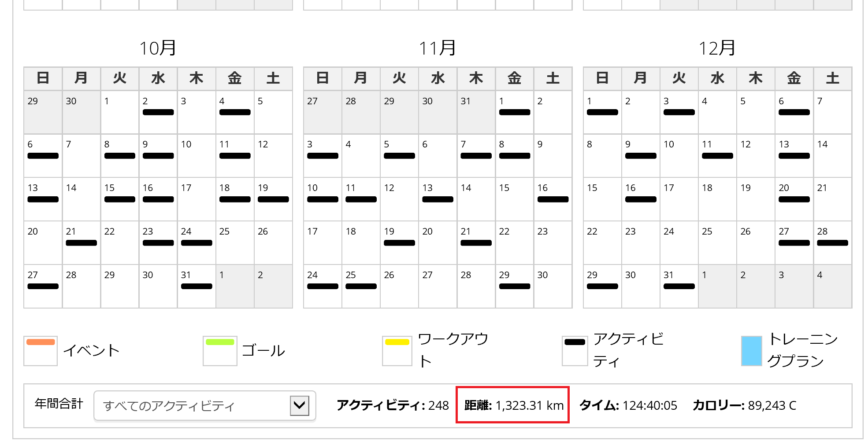Select the activity bar on December 9

[641, 156]
